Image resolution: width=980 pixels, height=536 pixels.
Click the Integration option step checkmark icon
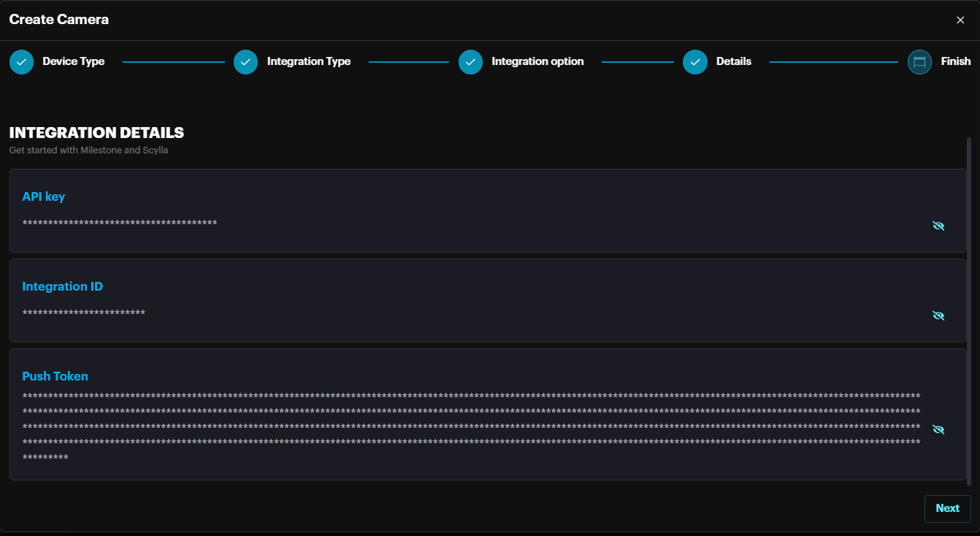(x=471, y=62)
